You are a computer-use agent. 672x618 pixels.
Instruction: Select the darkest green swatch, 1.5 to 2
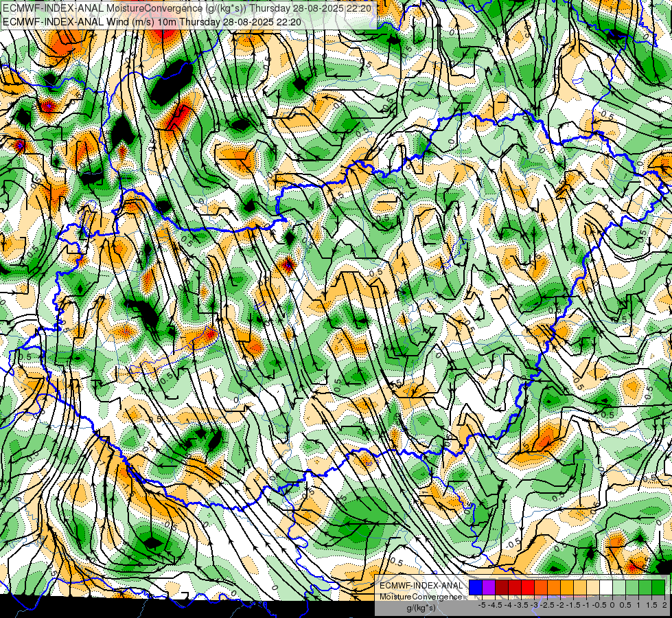tap(658, 588)
